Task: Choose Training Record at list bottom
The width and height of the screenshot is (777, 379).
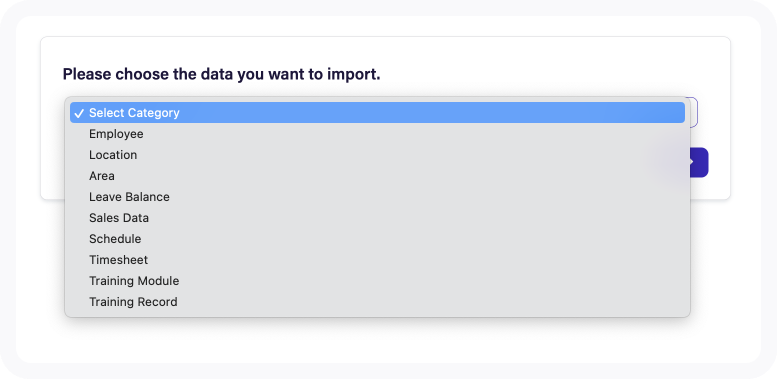Action: [378, 302]
